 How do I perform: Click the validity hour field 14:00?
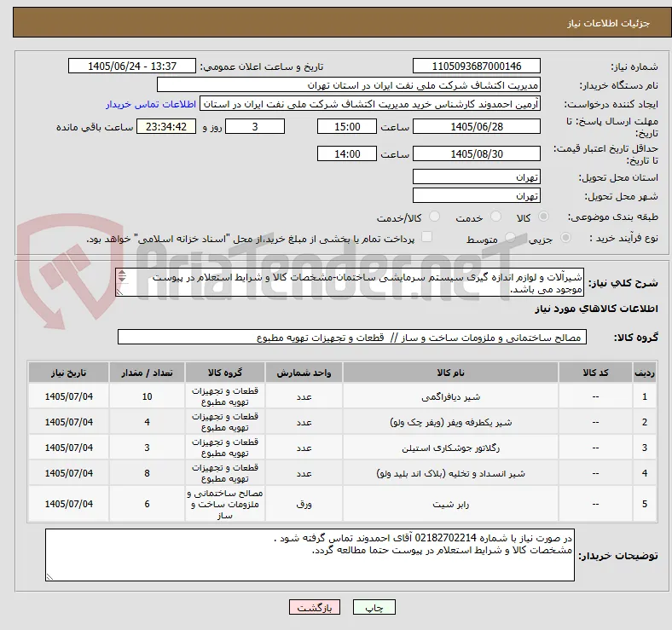tap(347, 153)
